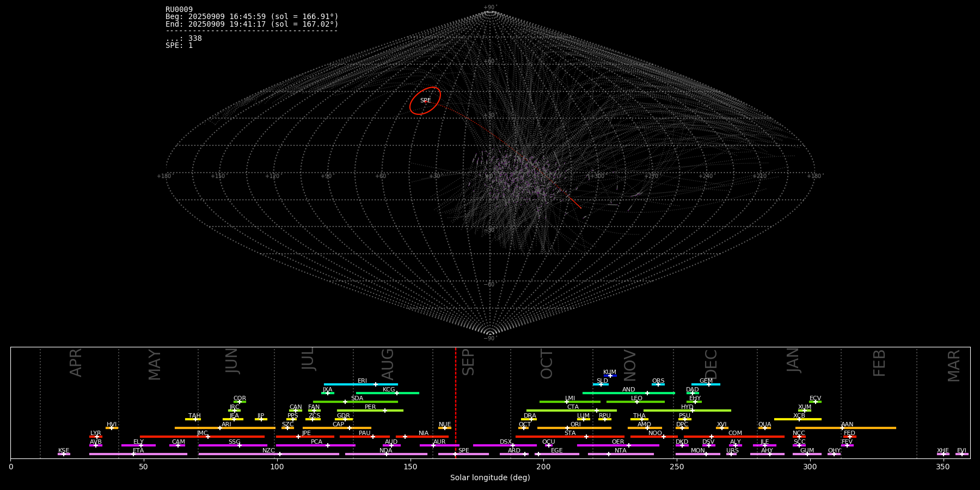Screen dimensions: 980x490
Task: Select the SDA shower label
Action: pyautogui.click(x=357, y=399)
